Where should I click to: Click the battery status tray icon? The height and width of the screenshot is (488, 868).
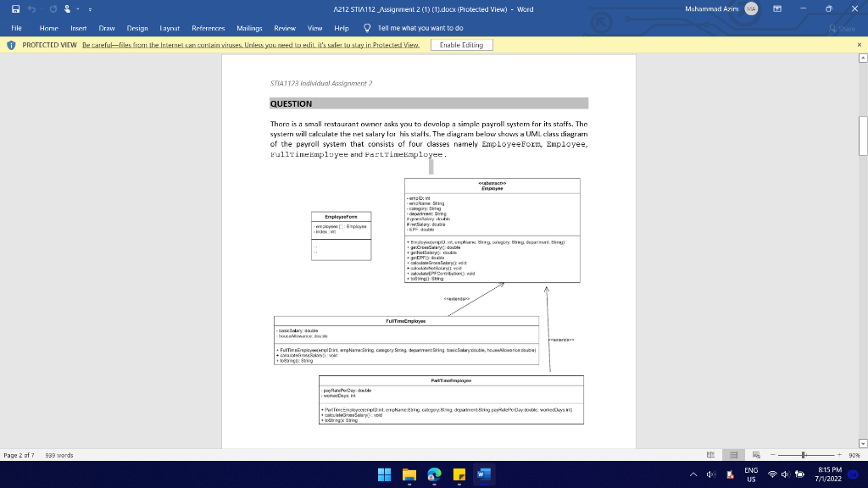[800, 474]
